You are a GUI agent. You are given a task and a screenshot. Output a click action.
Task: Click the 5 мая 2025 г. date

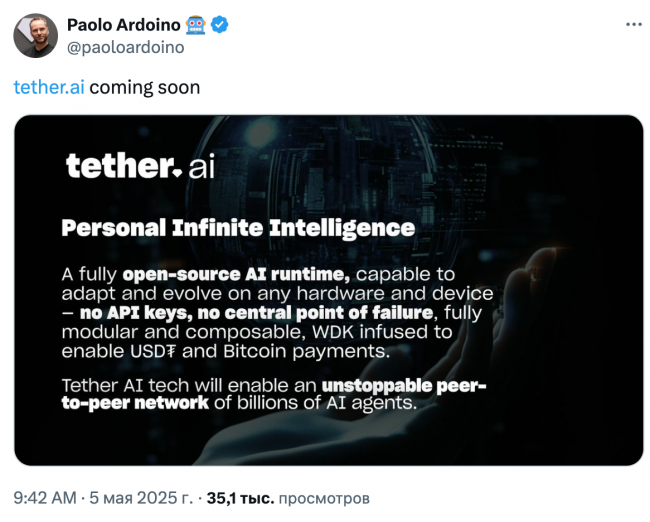[x=141, y=498]
